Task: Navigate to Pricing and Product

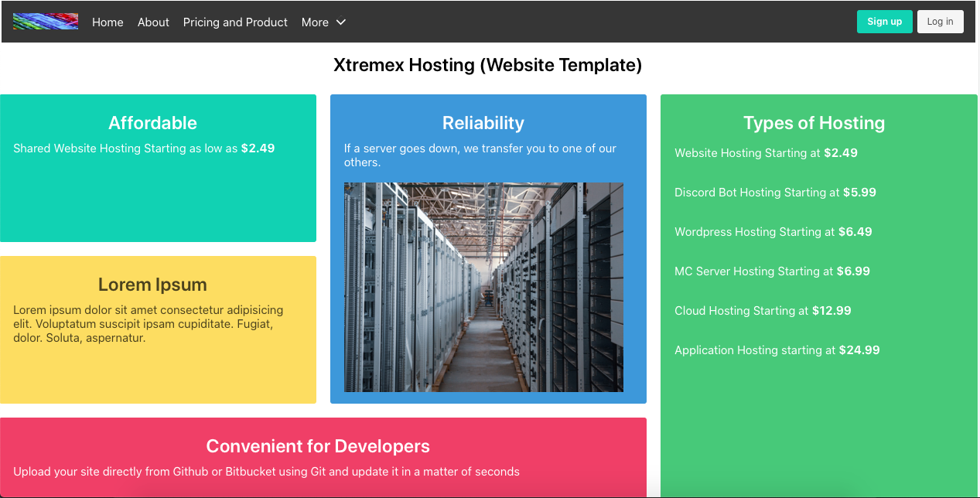Action: [x=235, y=22]
